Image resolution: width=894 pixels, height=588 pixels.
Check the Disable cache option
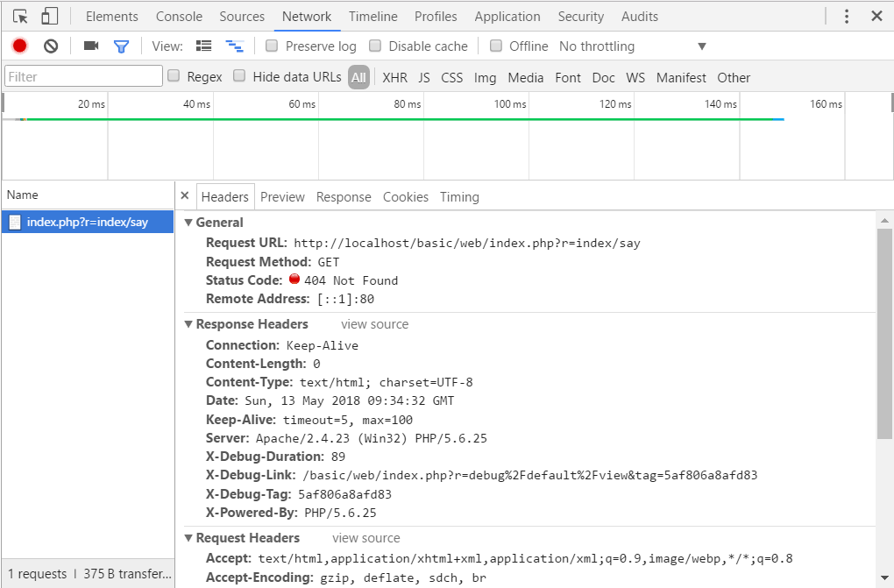375,46
